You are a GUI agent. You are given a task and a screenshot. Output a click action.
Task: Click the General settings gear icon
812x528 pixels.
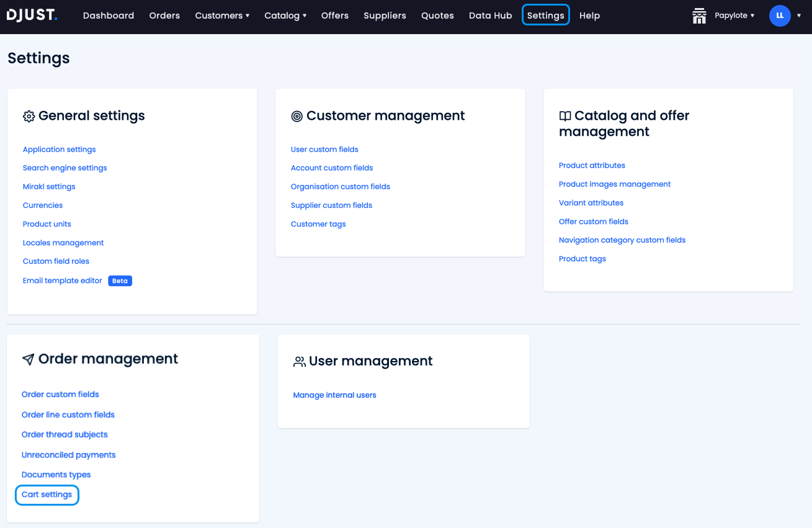point(29,117)
